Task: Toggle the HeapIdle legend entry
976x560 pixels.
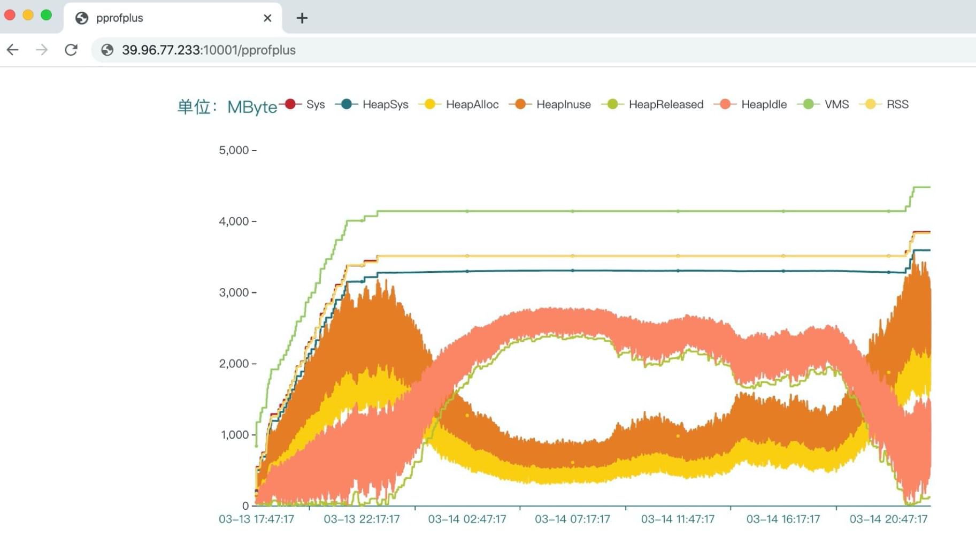Action: pos(751,104)
